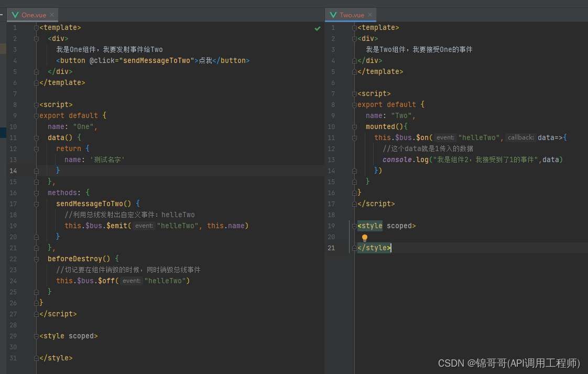Fold the mounted() hook in Two.vue
The width and height of the screenshot is (588, 374).
[354, 127]
